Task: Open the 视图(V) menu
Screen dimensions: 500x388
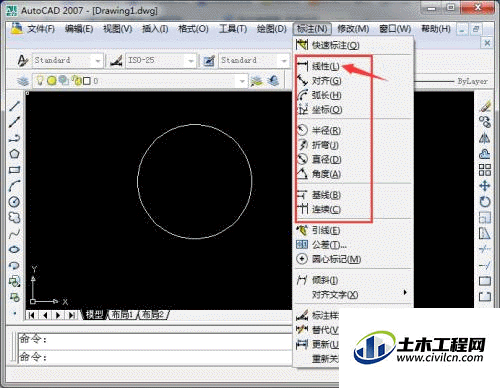Action: pyautogui.click(x=118, y=29)
